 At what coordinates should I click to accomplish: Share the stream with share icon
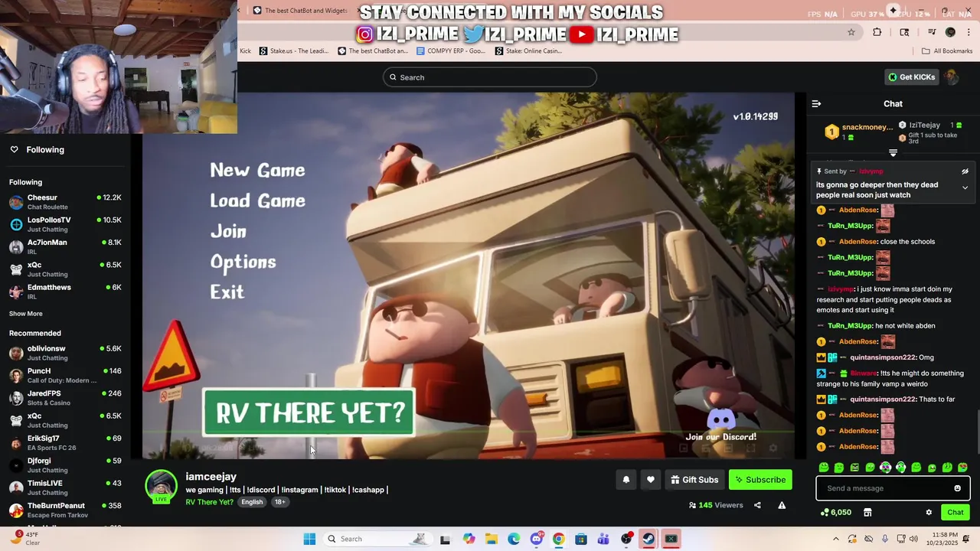757,505
